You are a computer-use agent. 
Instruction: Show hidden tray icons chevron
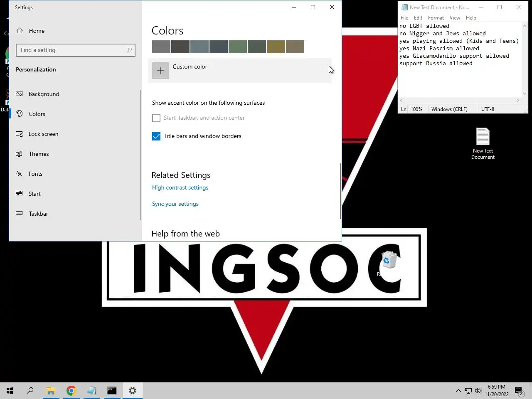click(458, 391)
